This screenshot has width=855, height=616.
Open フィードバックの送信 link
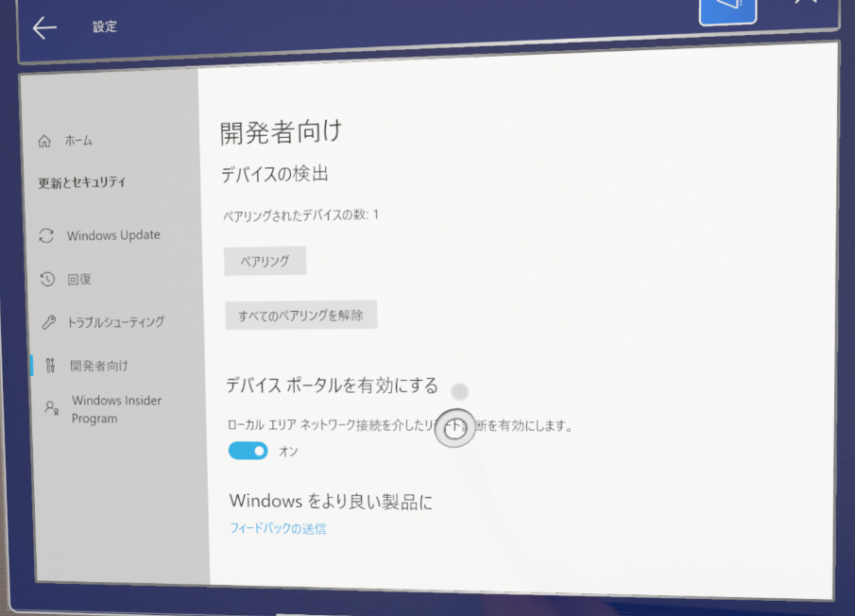click(x=278, y=528)
